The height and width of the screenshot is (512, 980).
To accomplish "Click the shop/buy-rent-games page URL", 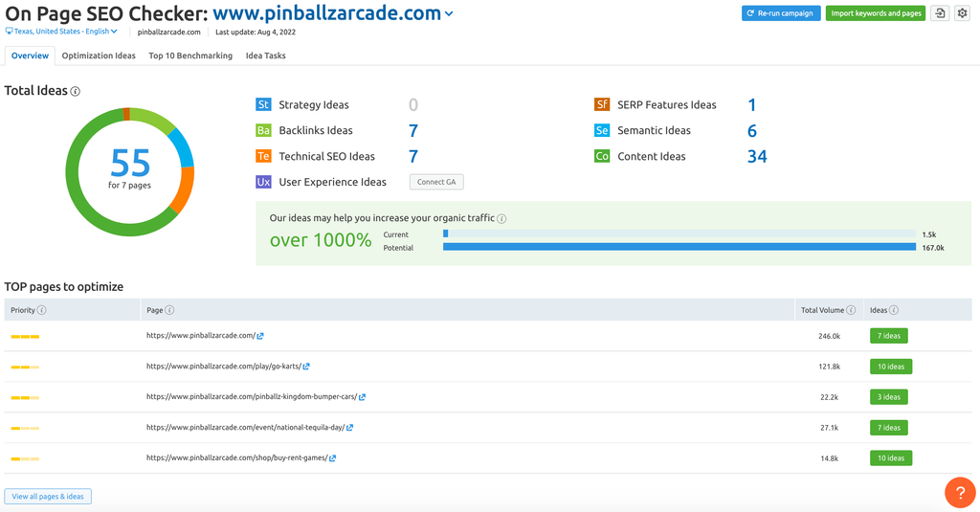I will (237, 458).
